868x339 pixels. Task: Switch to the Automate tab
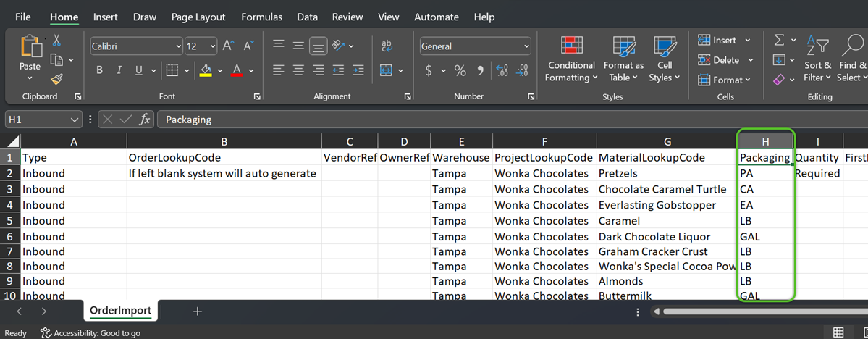coord(437,17)
